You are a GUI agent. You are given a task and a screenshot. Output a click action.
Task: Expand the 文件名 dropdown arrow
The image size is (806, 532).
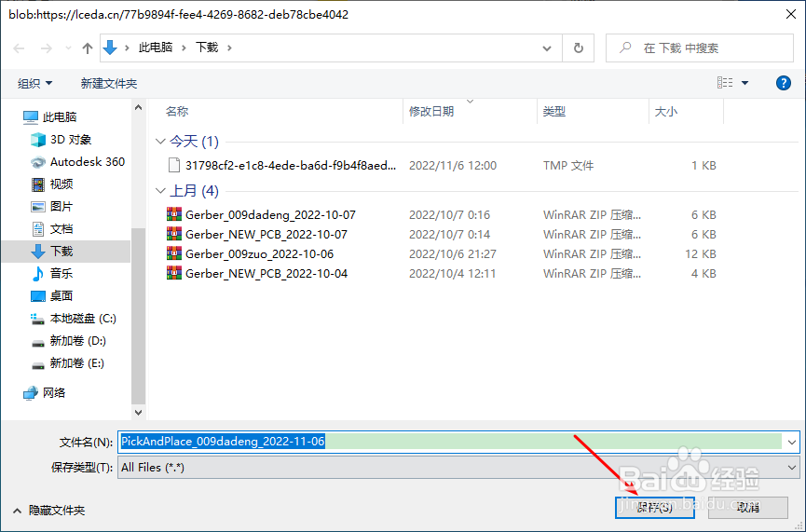[x=792, y=442]
